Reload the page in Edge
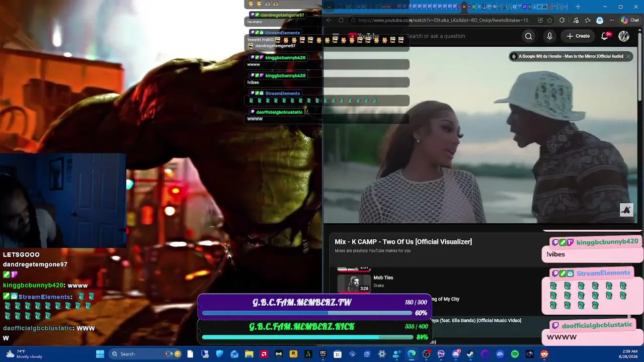The height and width of the screenshot is (362, 644). pyautogui.click(x=341, y=20)
